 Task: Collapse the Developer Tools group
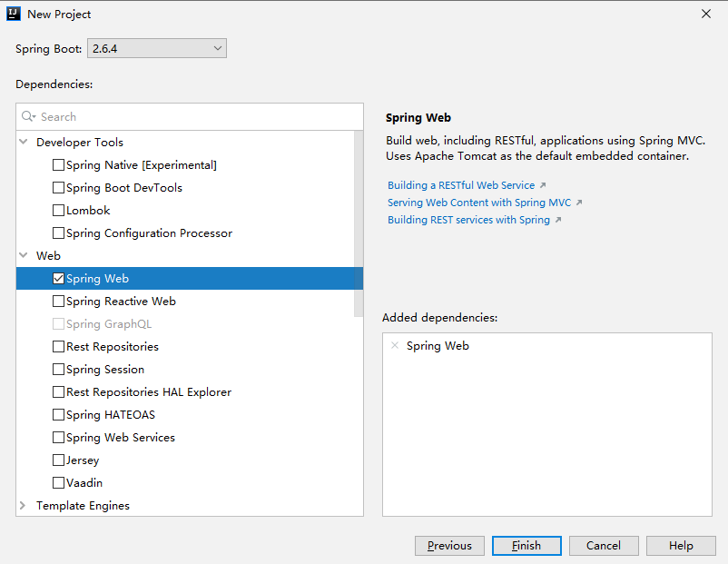24,142
